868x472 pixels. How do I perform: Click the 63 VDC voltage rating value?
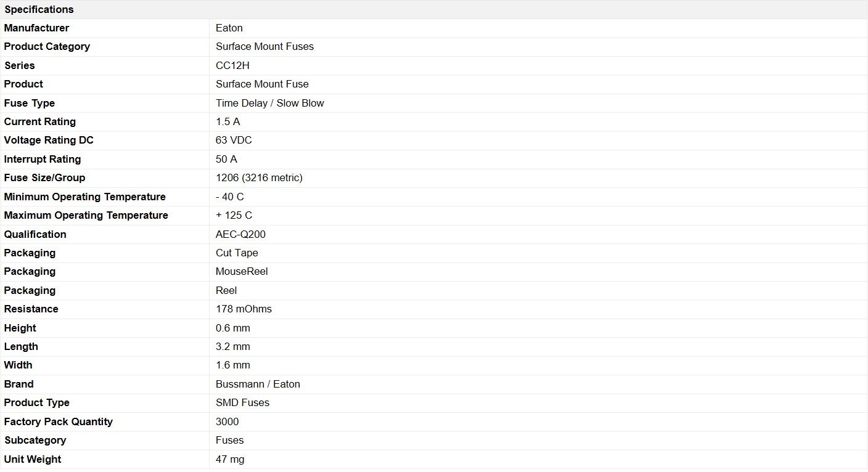(234, 140)
